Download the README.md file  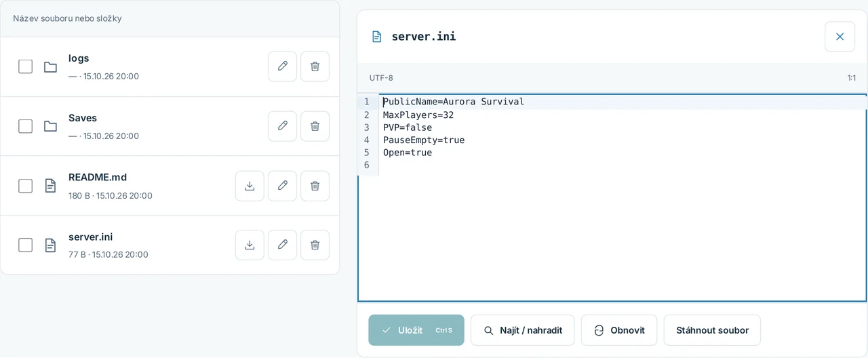250,186
